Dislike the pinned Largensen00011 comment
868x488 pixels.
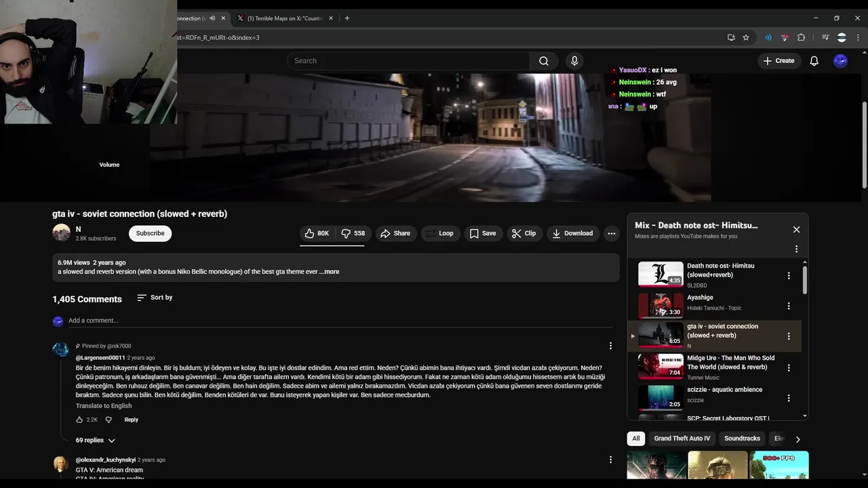click(108, 420)
